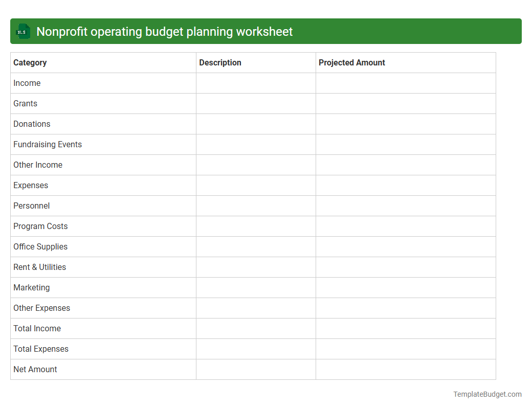Select the Donations row label

tap(32, 124)
